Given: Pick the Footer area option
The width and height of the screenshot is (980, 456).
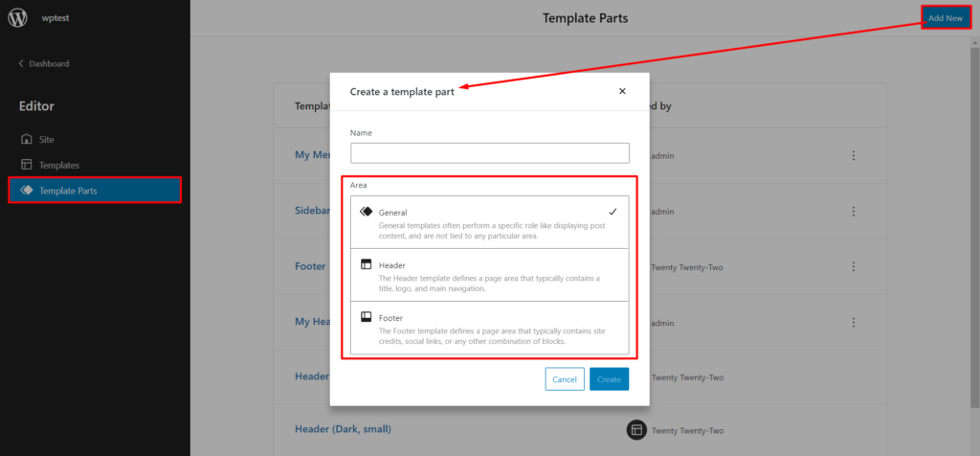Looking at the screenshot, I should pyautogui.click(x=489, y=328).
